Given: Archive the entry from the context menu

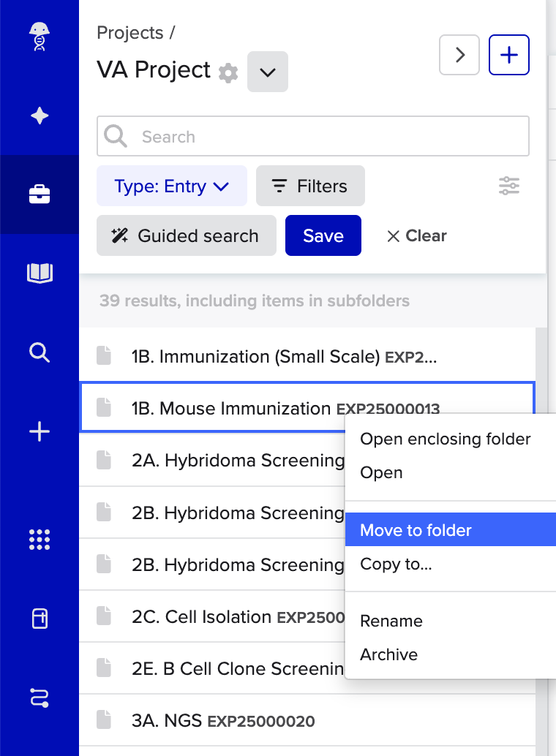Looking at the screenshot, I should tap(388, 654).
